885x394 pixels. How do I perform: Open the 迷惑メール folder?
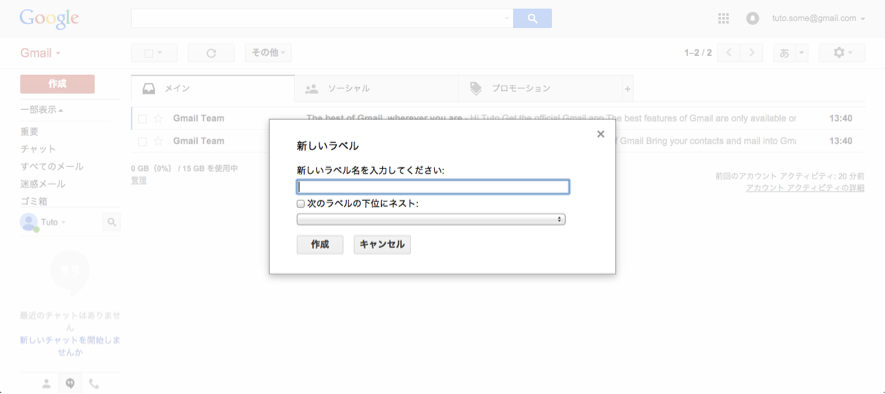pyautogui.click(x=42, y=184)
